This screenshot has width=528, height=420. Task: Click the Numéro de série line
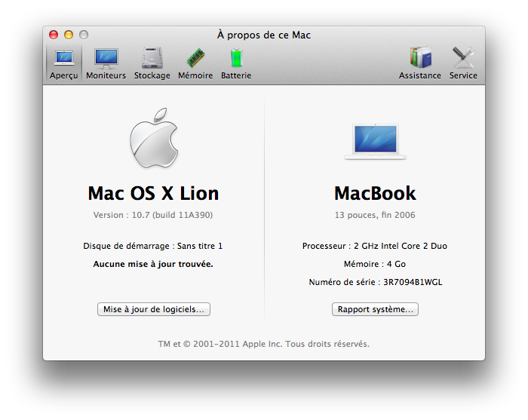376,282
